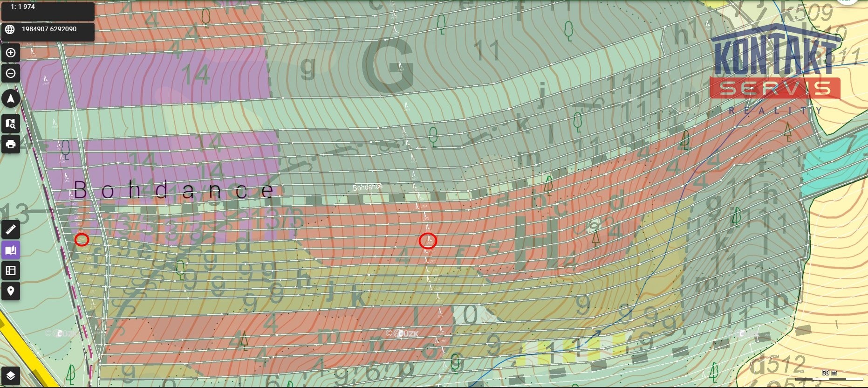The height and width of the screenshot is (388, 868).
Task: Click the coordinates 1984907 6292090 readout
Action: [49, 29]
